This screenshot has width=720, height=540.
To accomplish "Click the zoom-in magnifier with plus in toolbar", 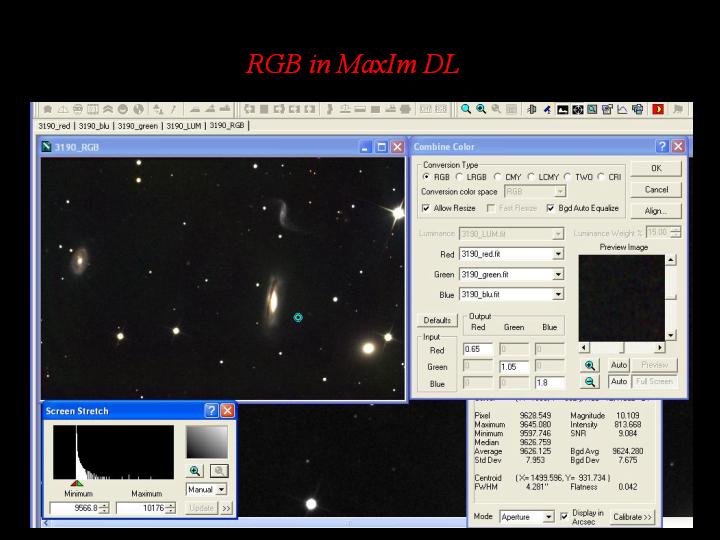I will pos(481,109).
